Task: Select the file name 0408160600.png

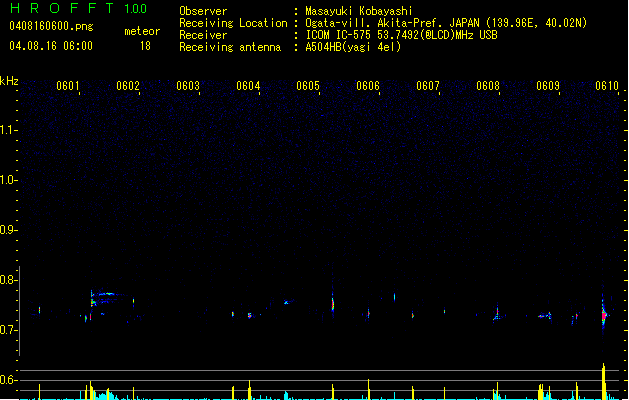Action: click(51, 26)
